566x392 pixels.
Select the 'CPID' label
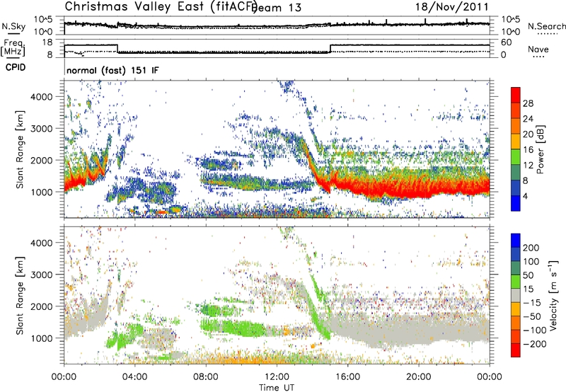[x=16, y=67]
